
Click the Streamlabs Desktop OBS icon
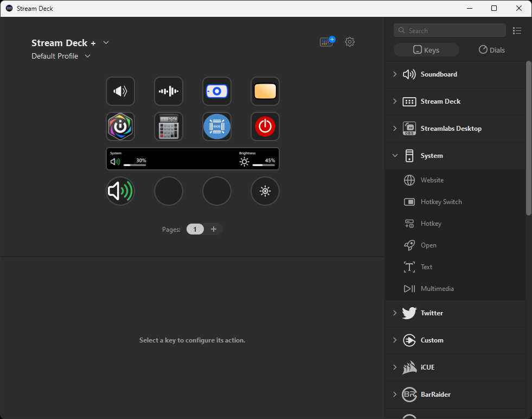pos(409,128)
